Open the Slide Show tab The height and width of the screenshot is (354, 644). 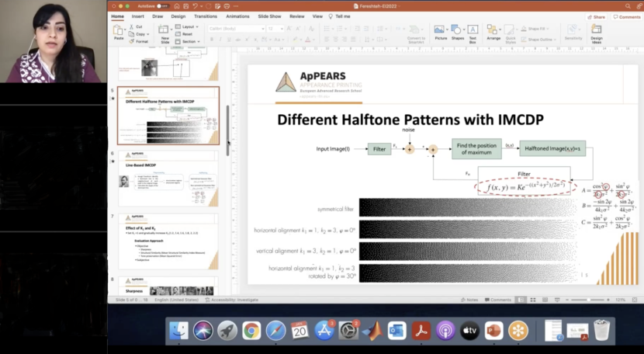coord(268,16)
